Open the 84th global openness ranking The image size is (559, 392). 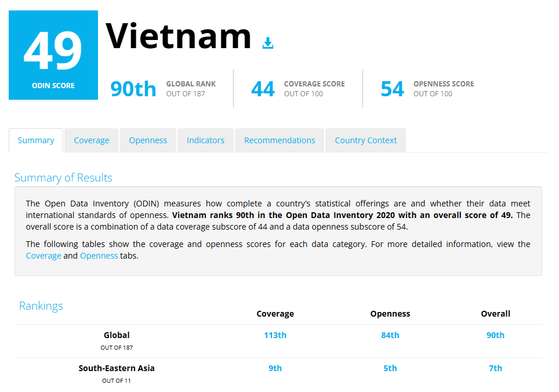390,335
